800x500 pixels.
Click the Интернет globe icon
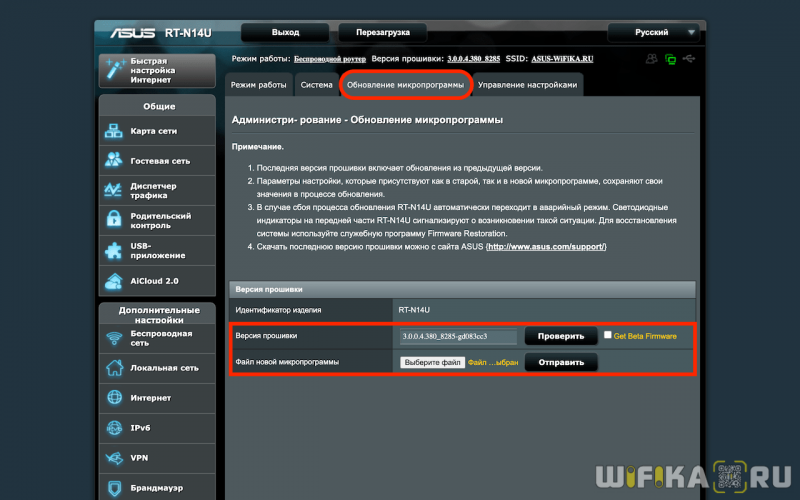click(x=114, y=397)
